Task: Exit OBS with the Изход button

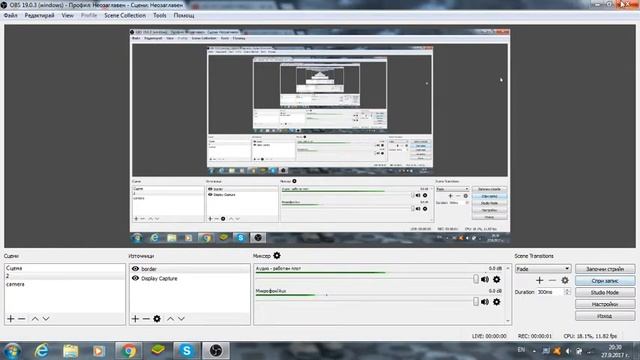Action: tap(605, 316)
